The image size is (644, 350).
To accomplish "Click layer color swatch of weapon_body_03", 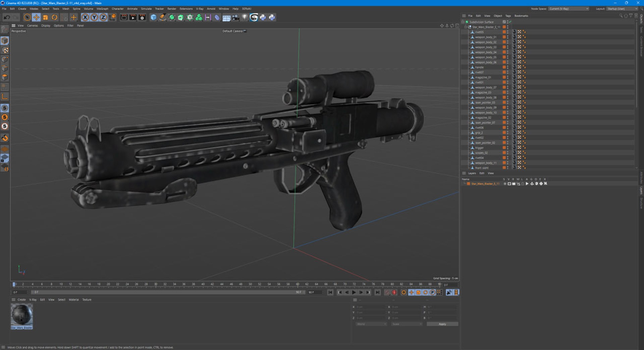I will pos(504,47).
